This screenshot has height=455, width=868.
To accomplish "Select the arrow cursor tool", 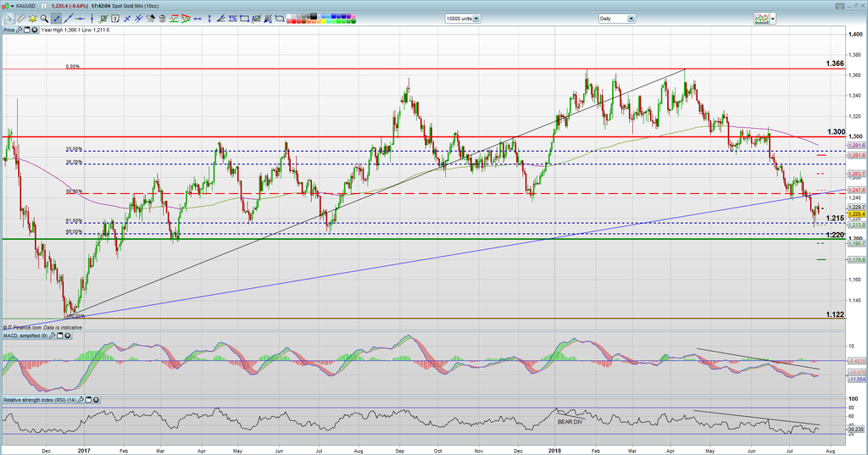I will (9, 18).
